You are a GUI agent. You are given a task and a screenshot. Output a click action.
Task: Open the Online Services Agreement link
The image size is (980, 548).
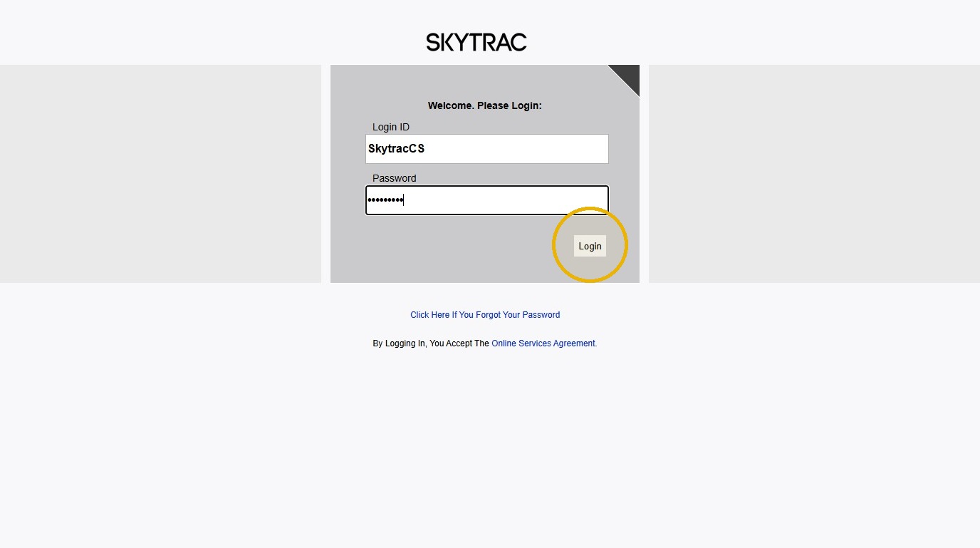click(544, 343)
